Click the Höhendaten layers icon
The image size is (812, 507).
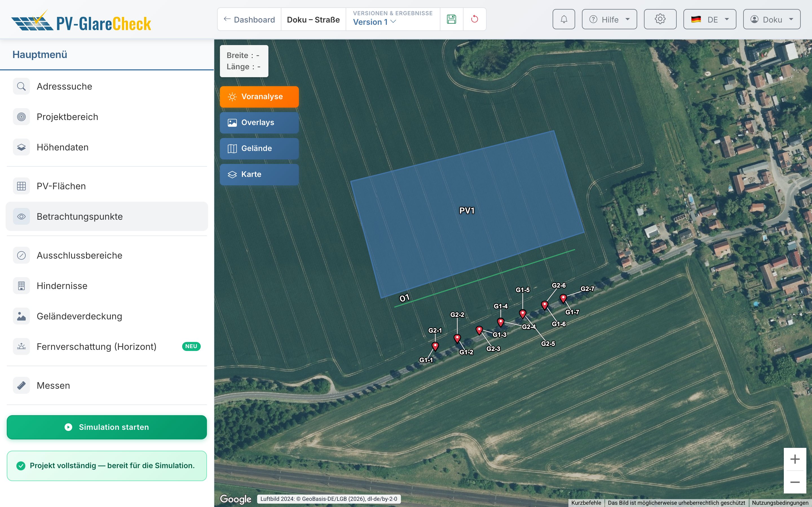(21, 147)
